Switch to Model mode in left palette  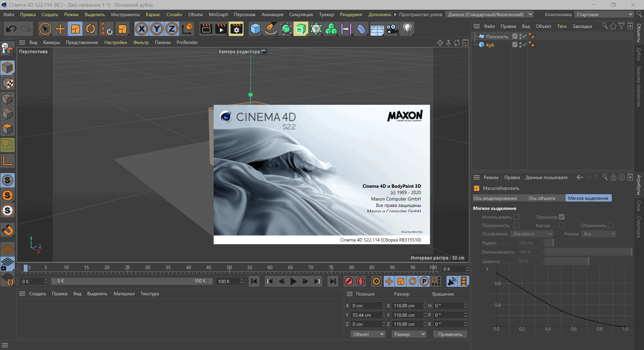click(7, 68)
